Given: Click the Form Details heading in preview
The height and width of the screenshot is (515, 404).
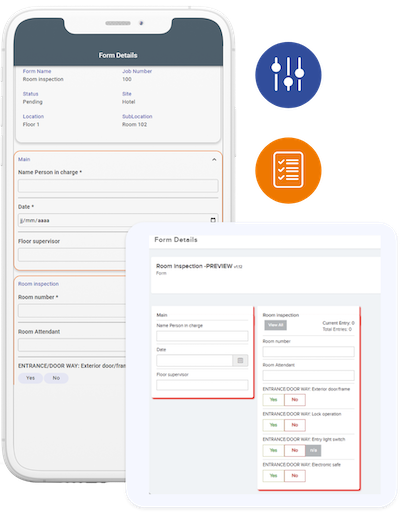Looking at the screenshot, I should click(176, 240).
